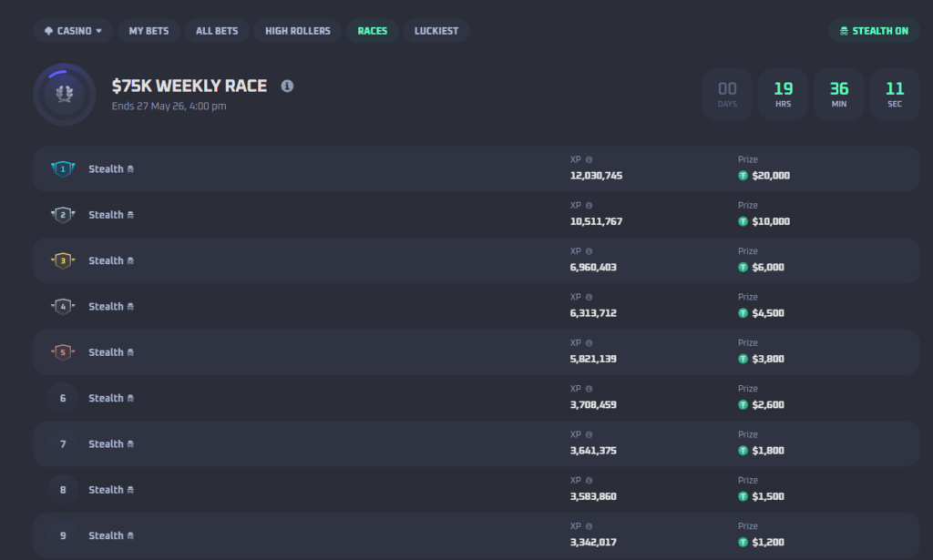Open the Casino dropdown menu
Image resolution: width=933 pixels, height=560 pixels.
tap(73, 31)
